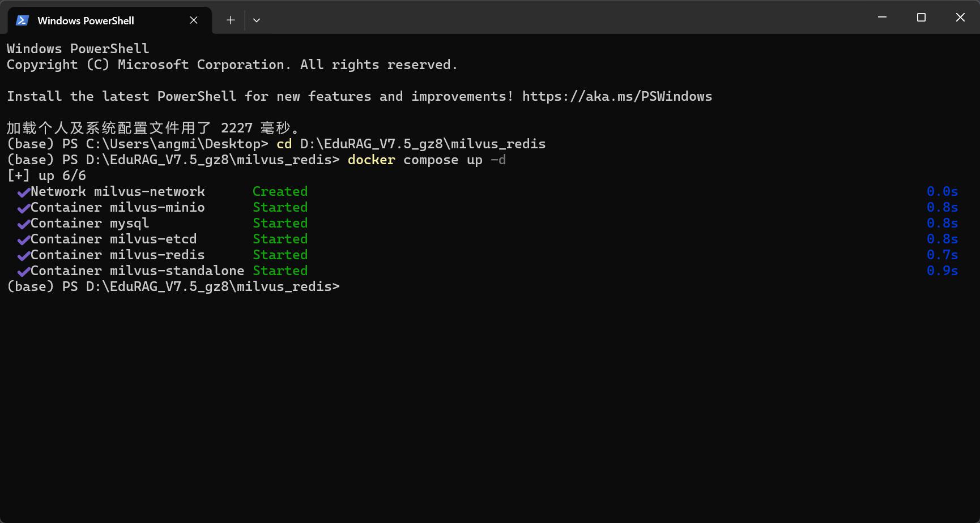
Task: Click the 0.8s timing for milvus-minio
Action: (x=943, y=207)
